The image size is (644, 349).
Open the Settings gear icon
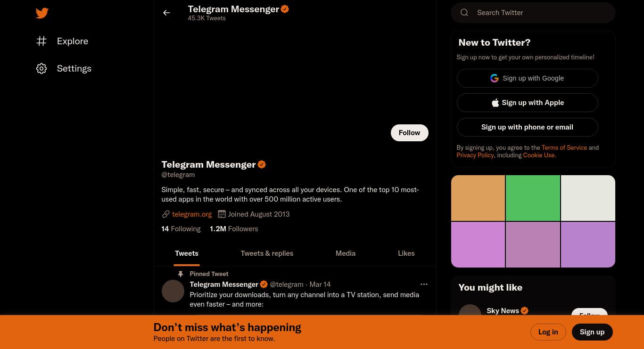(x=41, y=68)
